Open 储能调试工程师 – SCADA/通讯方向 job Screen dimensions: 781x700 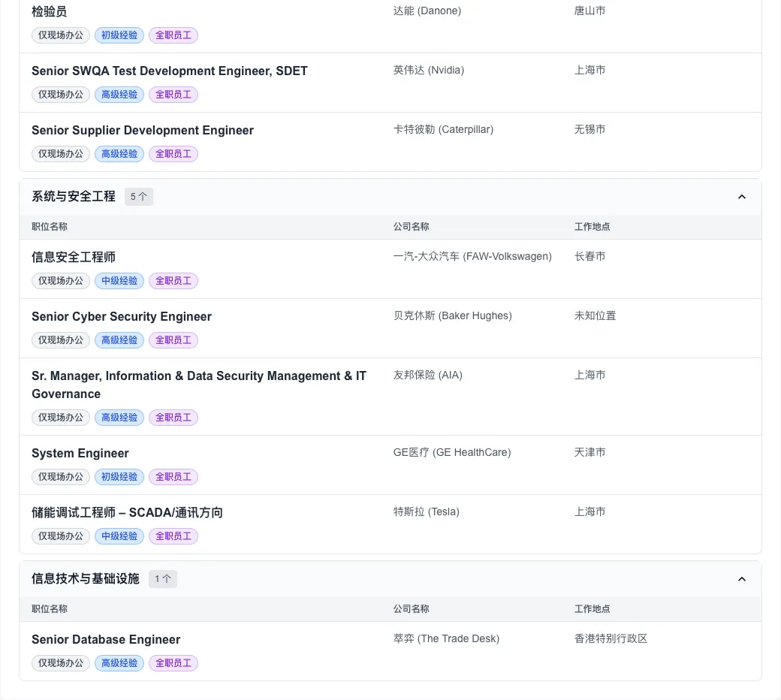click(x=127, y=512)
